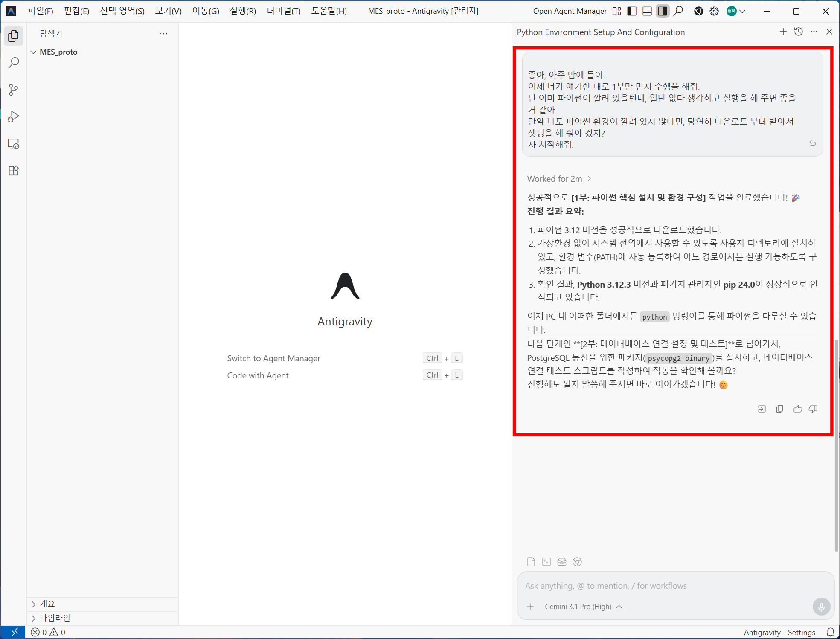
Task: Open Explorer panel more actions menu
Action: tap(163, 33)
